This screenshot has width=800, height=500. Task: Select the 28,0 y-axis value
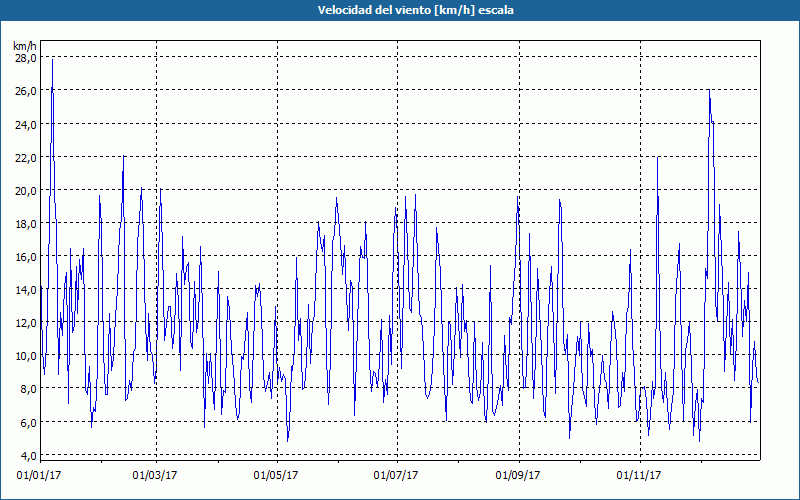(x=26, y=58)
